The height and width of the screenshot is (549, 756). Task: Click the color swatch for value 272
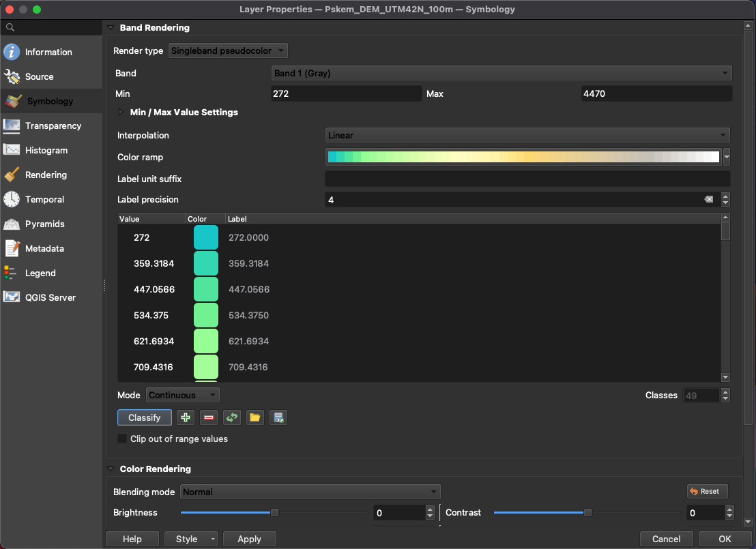point(206,237)
